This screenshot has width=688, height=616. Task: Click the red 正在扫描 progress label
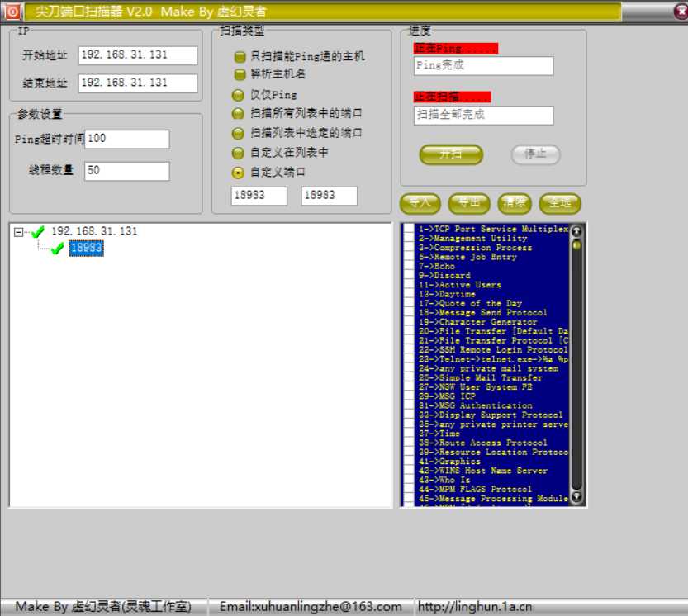pyautogui.click(x=453, y=97)
